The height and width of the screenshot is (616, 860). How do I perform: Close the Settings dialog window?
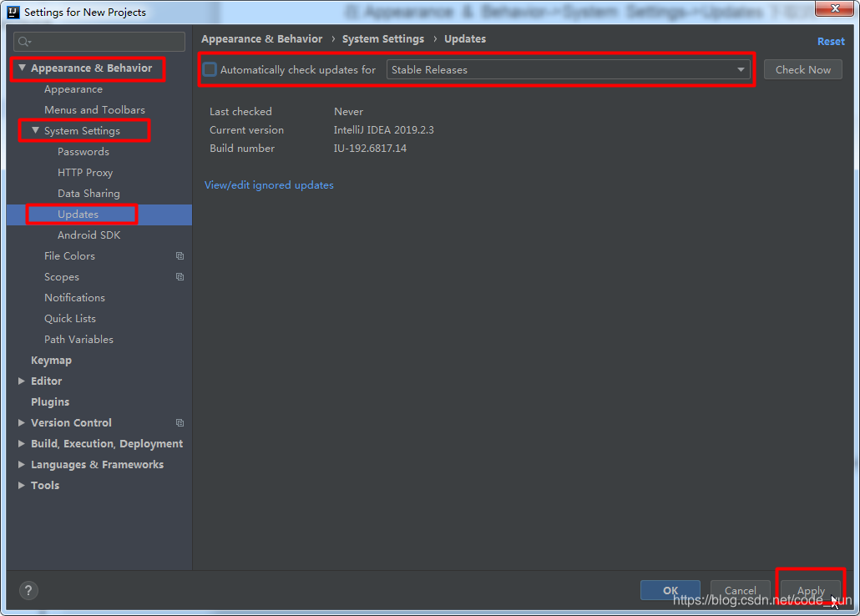pyautogui.click(x=834, y=9)
